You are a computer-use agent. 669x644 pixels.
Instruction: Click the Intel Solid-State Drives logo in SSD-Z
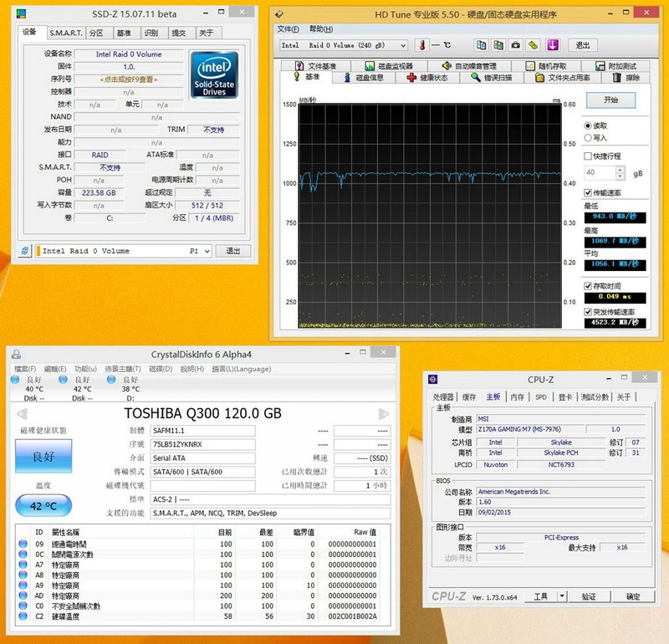point(216,75)
